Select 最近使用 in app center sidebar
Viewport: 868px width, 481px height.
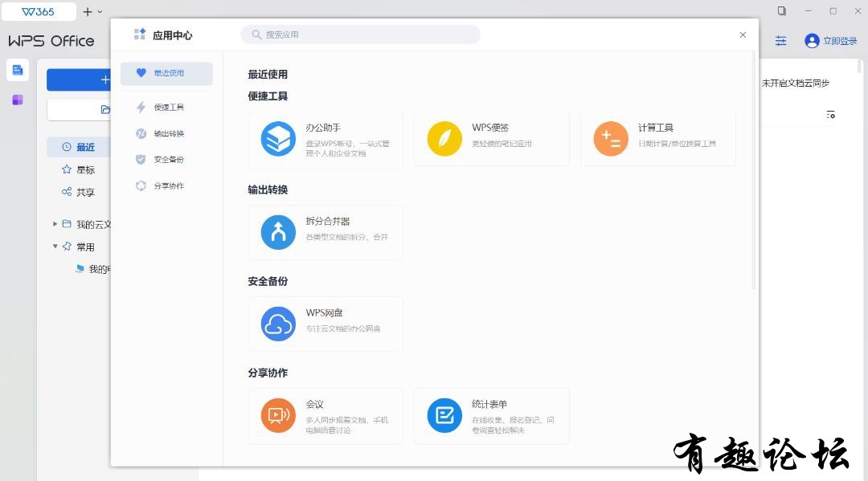[166, 73]
